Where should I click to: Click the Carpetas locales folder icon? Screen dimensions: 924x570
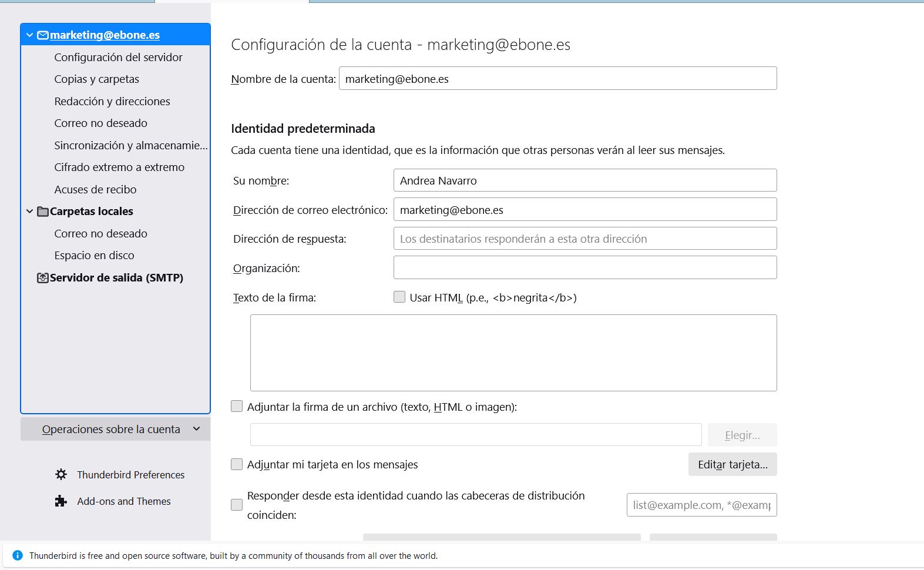tap(43, 212)
